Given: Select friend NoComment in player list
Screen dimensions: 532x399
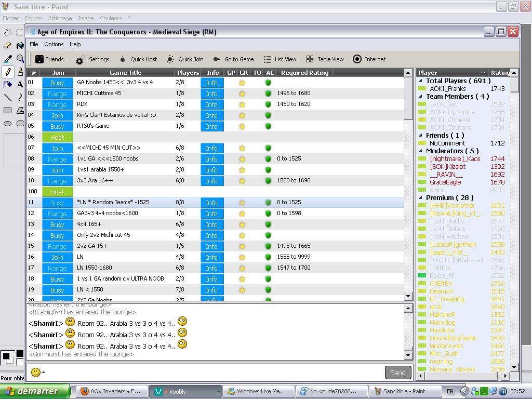Looking at the screenshot, I should tap(447, 143).
